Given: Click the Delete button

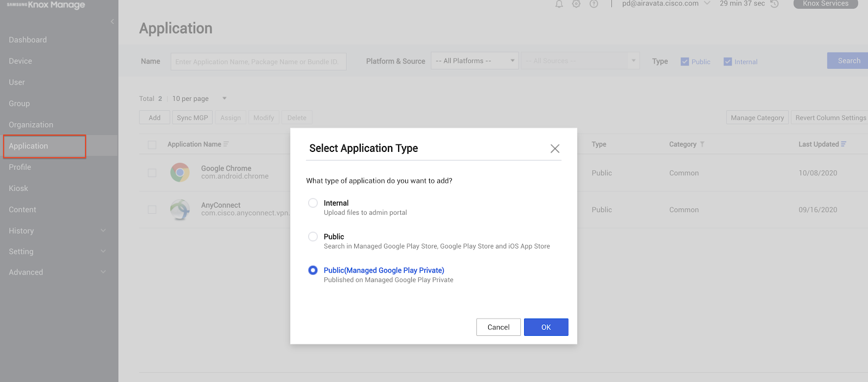Looking at the screenshot, I should click(x=297, y=118).
